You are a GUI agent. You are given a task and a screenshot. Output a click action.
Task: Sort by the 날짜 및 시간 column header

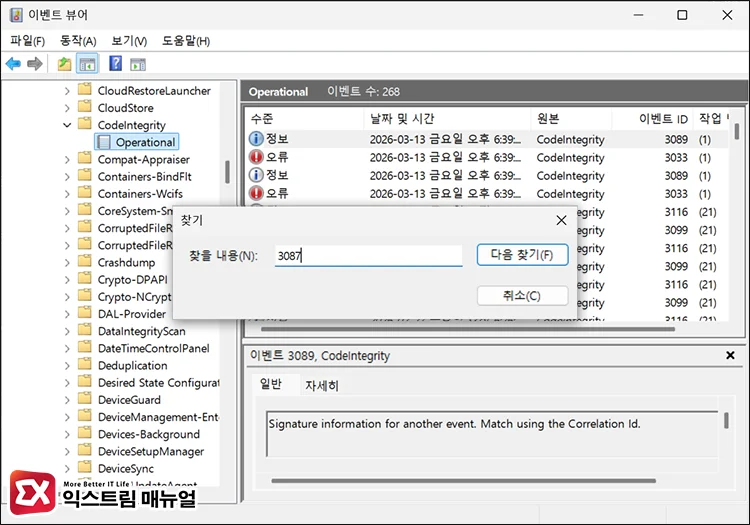pyautogui.click(x=447, y=119)
